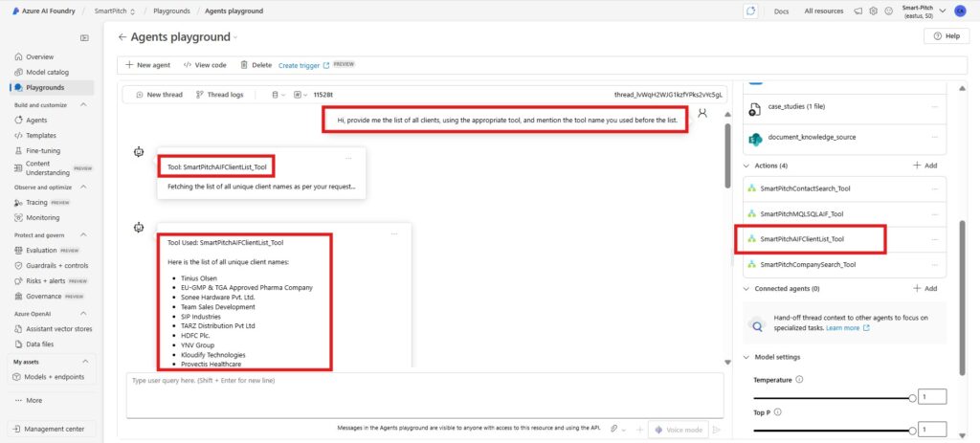The height and width of the screenshot is (443, 980).
Task: Open options for SmartPitchContactSearch_Tool
Action: pos(935,188)
